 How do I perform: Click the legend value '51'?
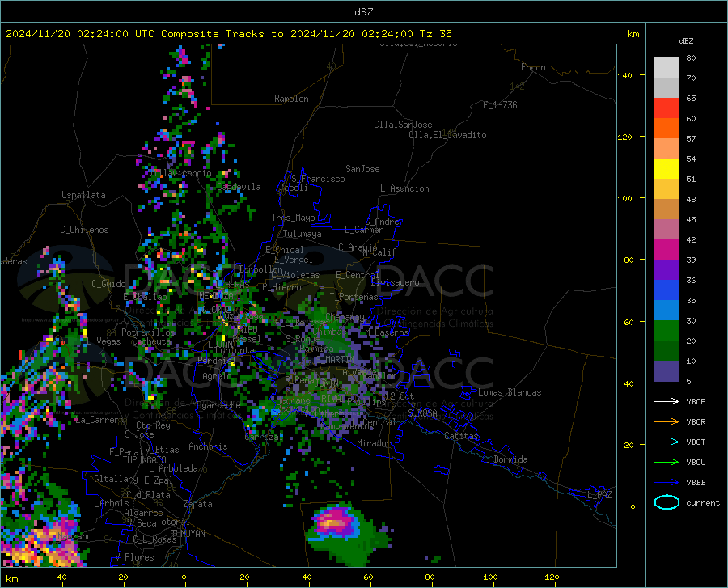coord(691,179)
